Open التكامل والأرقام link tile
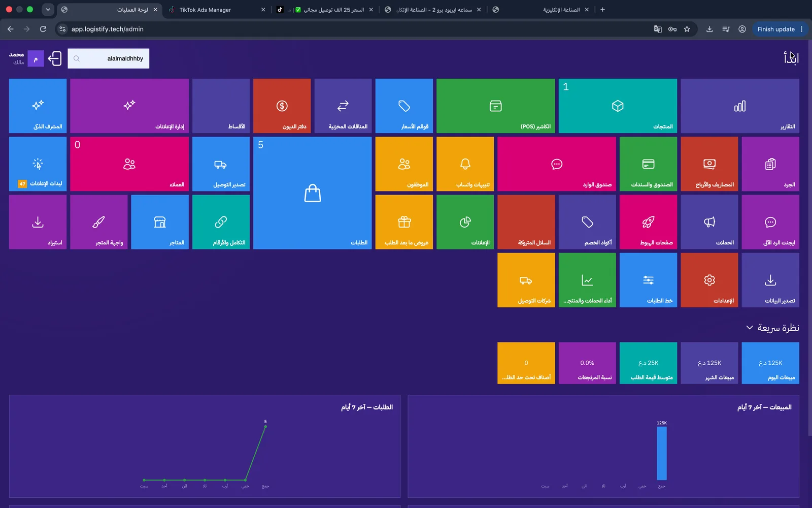The image size is (812, 508). point(221,222)
